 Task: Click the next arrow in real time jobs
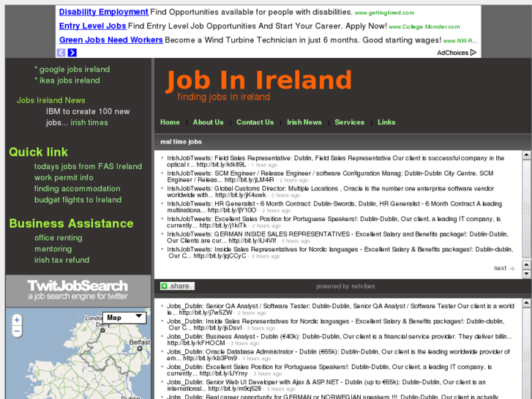512,268
